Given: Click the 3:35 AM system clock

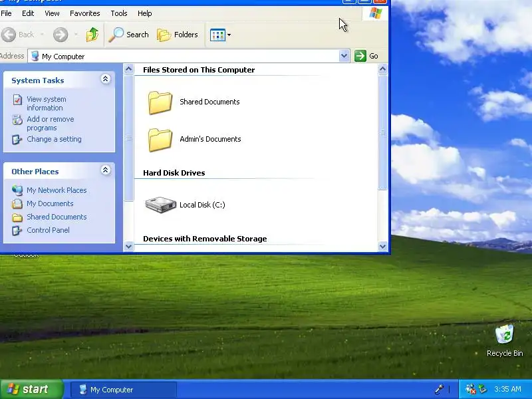Looking at the screenshot, I should coord(507,390).
